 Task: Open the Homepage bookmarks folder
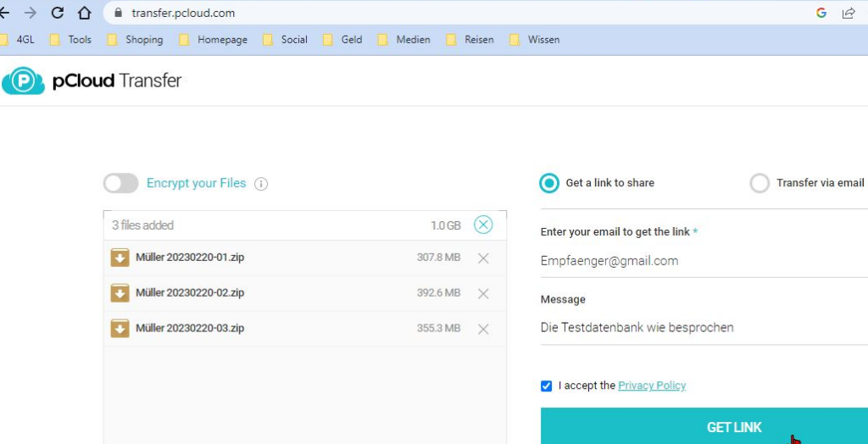tap(213, 40)
